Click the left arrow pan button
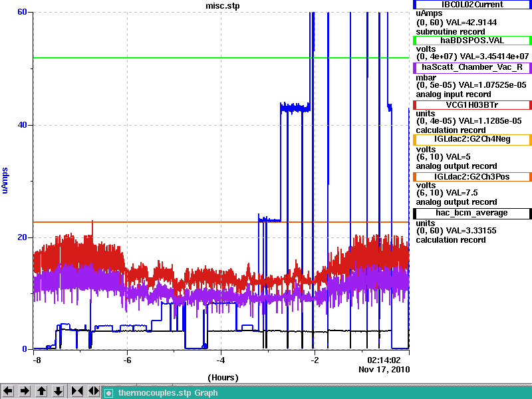 pyautogui.click(x=8, y=391)
